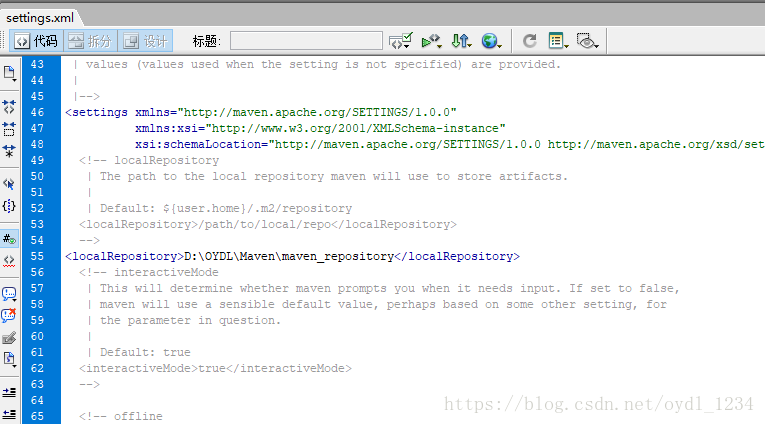Viewport: 765px width, 424px height.
Task: Click 'Default: ${user.home}/.m2/repository' text
Action: 226,208
